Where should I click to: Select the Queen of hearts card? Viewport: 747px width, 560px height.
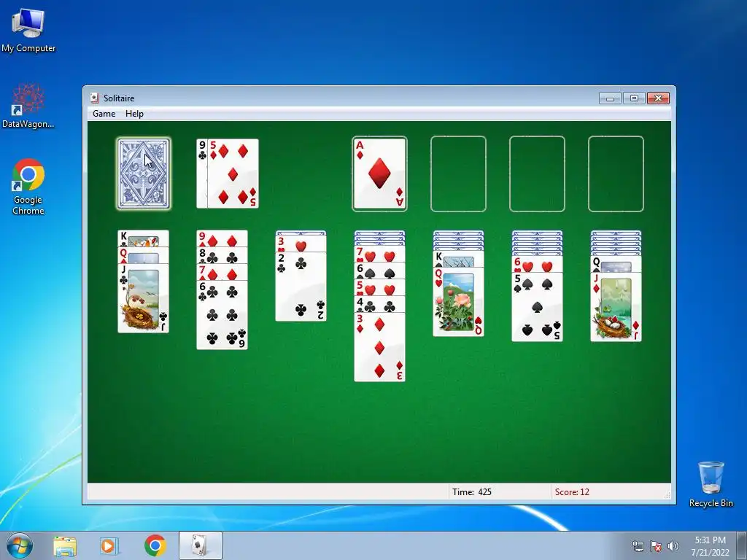(458, 302)
